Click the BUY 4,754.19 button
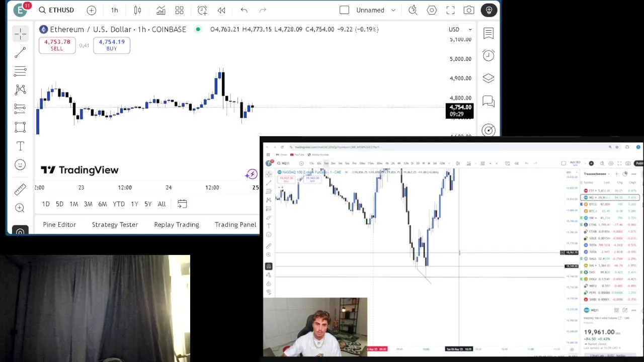Viewport: 644px width, 362px height. 112,45
